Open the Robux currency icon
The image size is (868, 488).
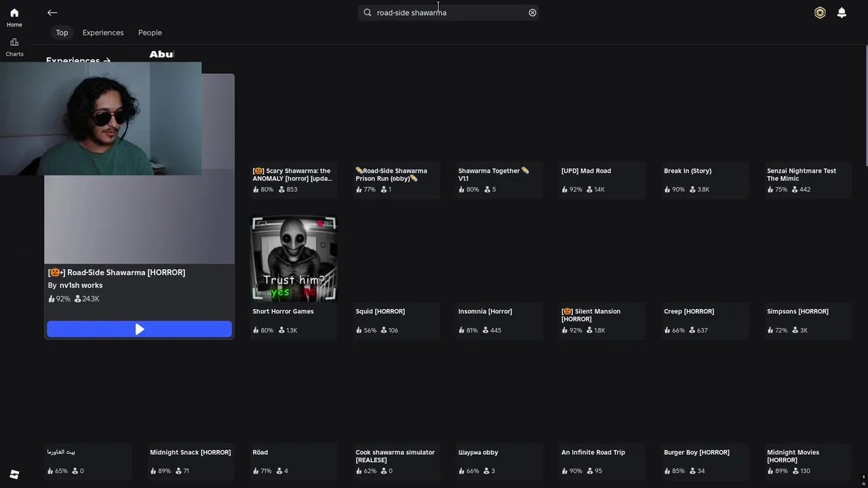pos(820,12)
